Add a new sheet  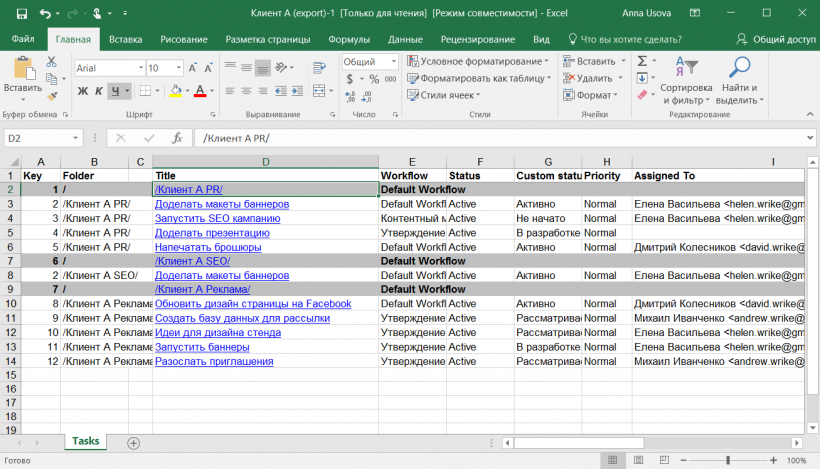point(133,443)
